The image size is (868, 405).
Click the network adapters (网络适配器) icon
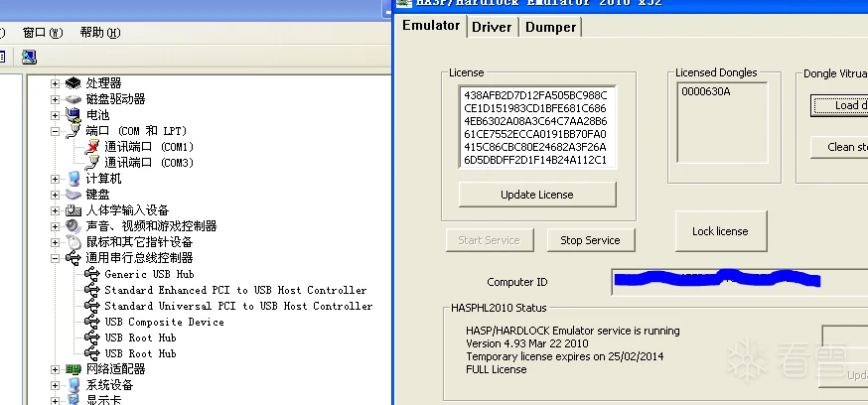[73, 369]
